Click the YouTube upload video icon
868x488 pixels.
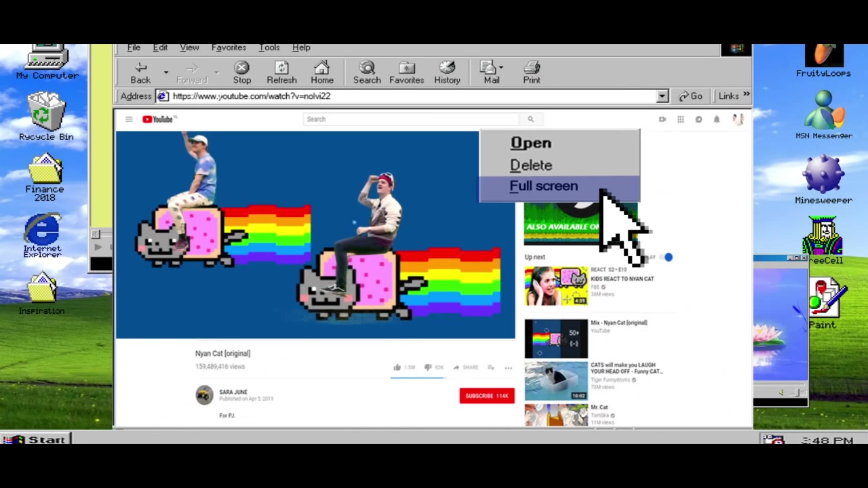pos(662,119)
